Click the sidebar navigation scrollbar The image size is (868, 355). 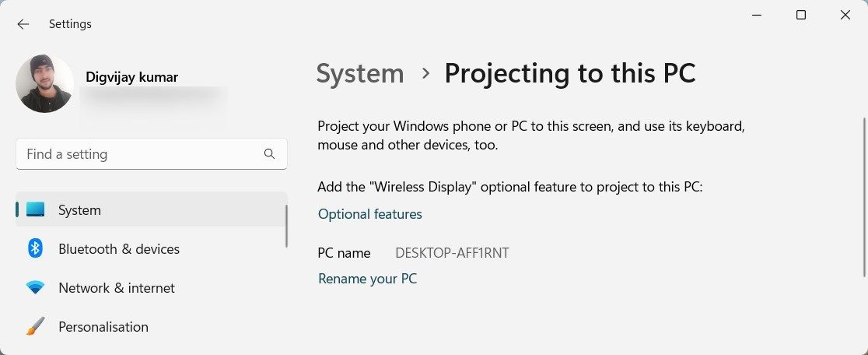287,226
